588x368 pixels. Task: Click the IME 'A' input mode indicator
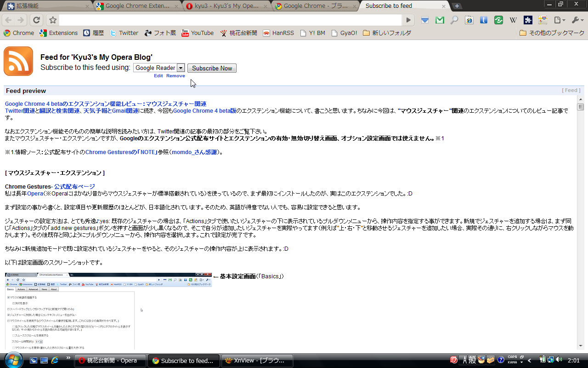click(x=464, y=360)
